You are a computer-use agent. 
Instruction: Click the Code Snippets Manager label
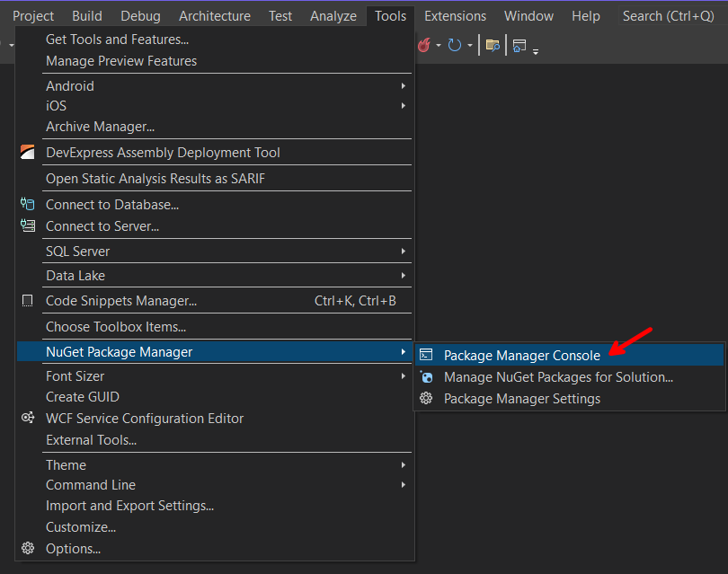tap(121, 301)
